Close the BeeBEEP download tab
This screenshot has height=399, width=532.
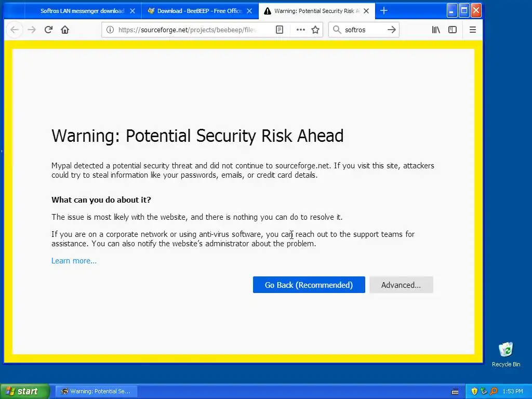click(249, 11)
